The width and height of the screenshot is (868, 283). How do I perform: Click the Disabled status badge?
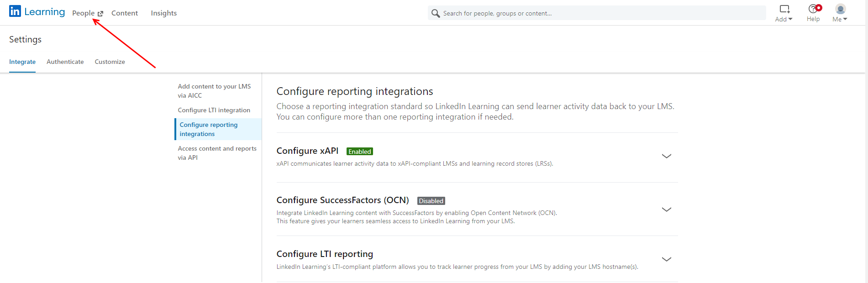(431, 201)
